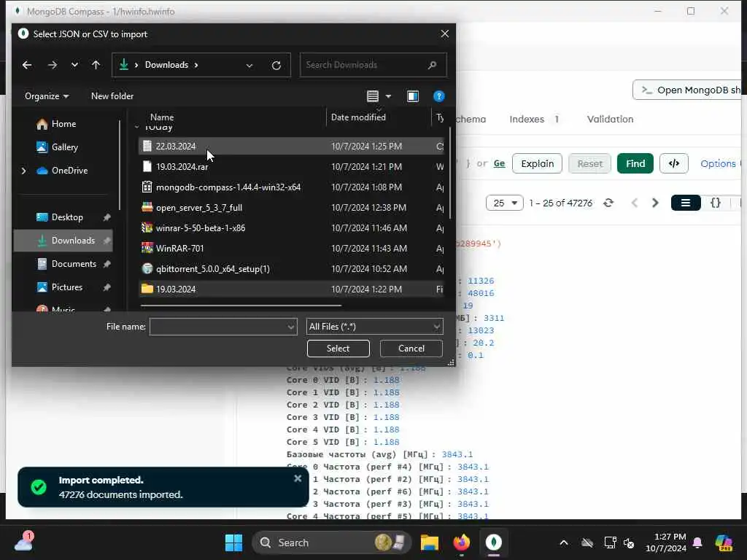Click the taskbar Search box
This screenshot has height=560, width=747.
[x=331, y=542]
